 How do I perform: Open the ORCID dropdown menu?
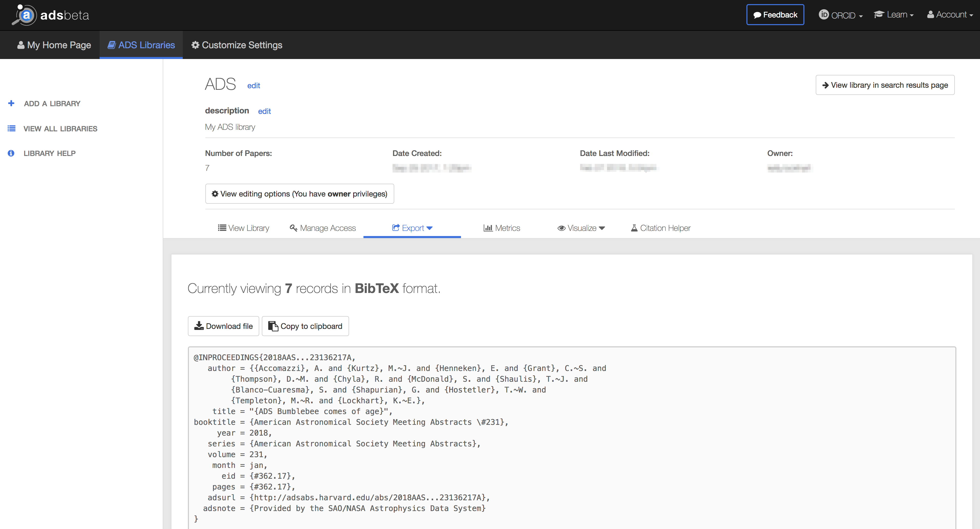pyautogui.click(x=840, y=15)
